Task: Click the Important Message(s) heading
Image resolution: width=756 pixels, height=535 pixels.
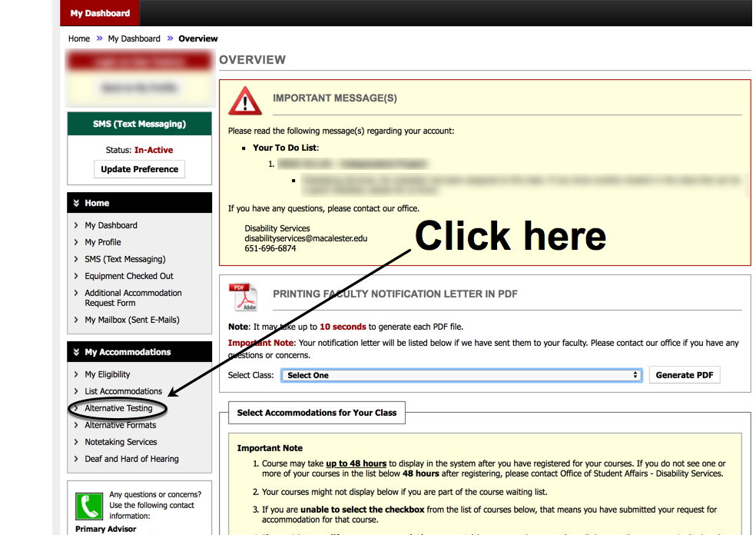Action: pos(335,98)
